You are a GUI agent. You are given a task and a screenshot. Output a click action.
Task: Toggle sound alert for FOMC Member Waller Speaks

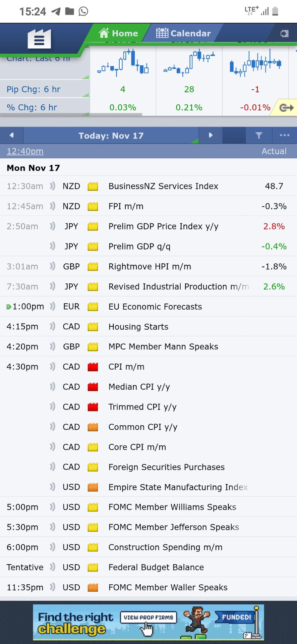click(x=52, y=587)
